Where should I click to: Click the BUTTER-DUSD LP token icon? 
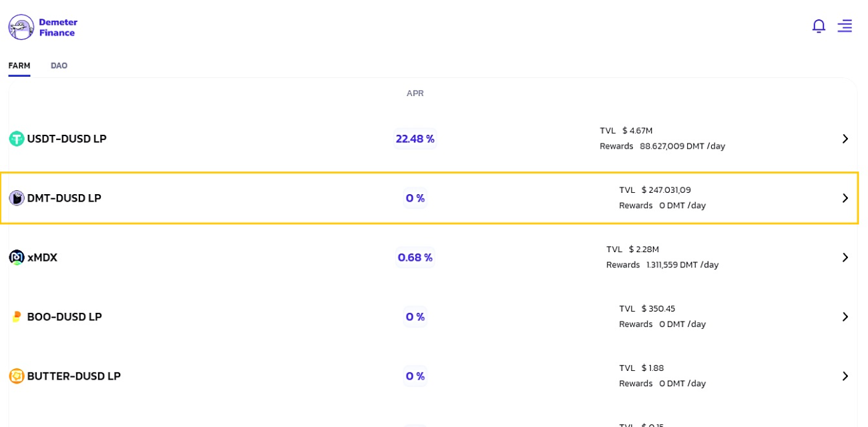click(17, 376)
